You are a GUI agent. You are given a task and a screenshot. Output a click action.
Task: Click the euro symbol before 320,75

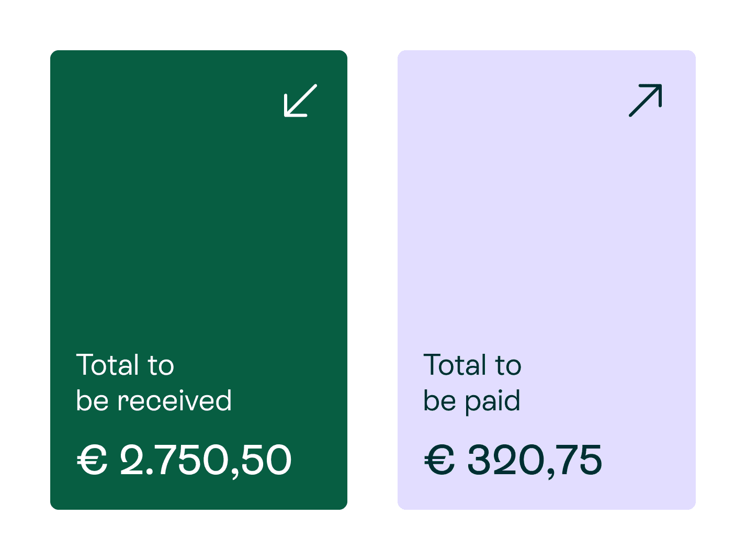(x=439, y=460)
